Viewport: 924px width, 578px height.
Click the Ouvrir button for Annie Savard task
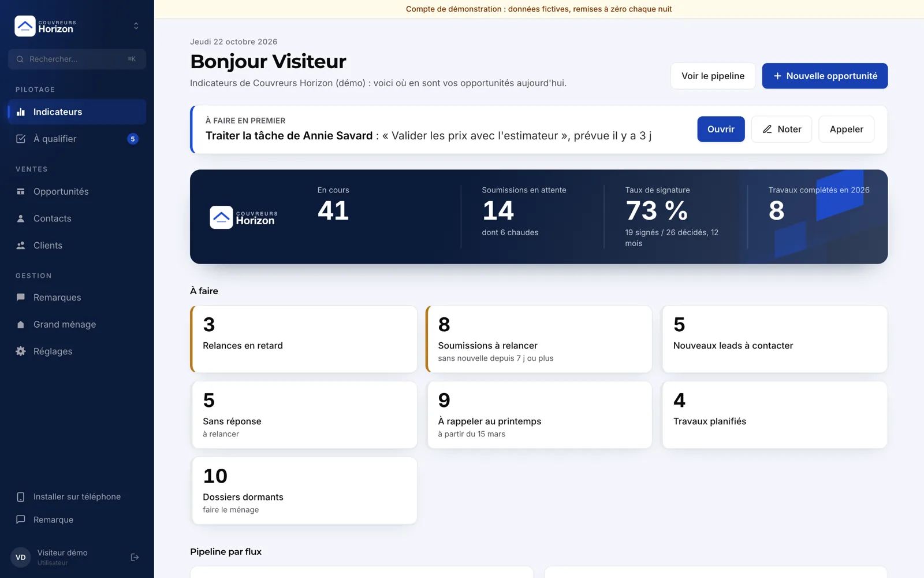(721, 129)
